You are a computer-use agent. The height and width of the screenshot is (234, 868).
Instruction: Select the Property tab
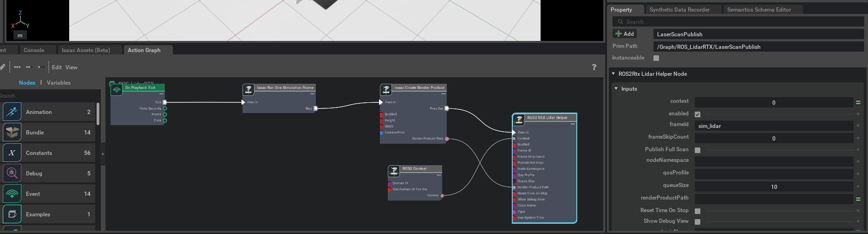(621, 10)
